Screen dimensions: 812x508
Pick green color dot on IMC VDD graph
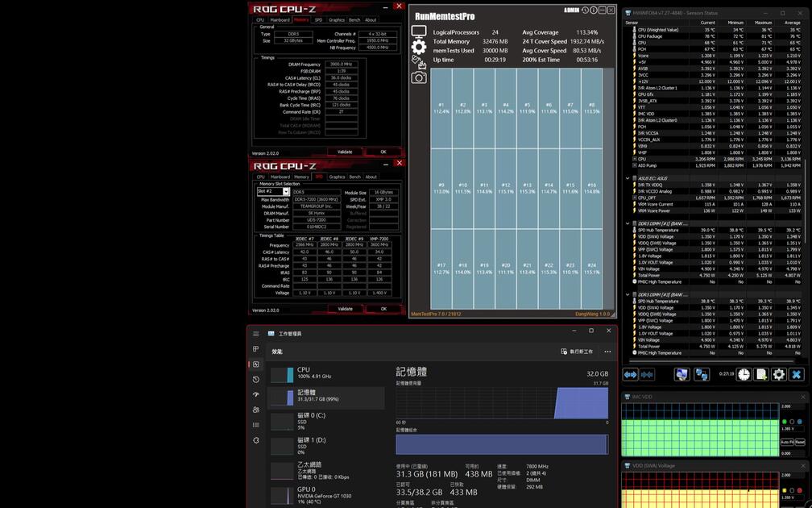click(x=785, y=422)
